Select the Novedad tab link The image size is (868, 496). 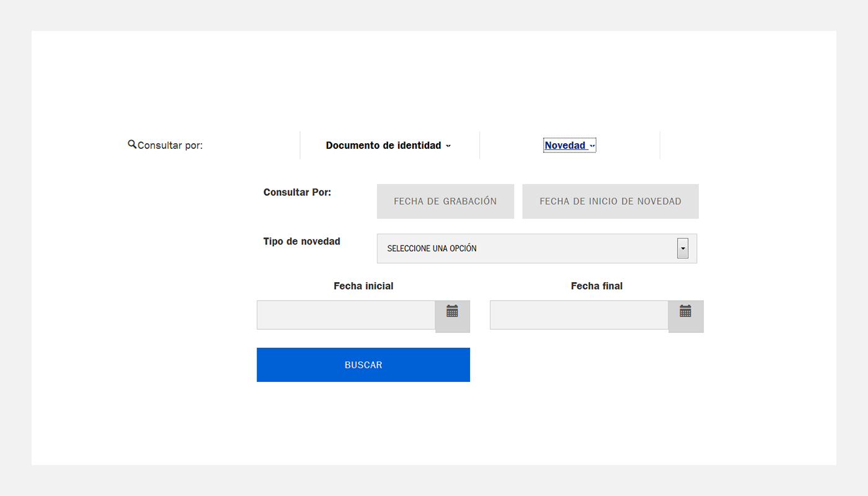coord(565,146)
